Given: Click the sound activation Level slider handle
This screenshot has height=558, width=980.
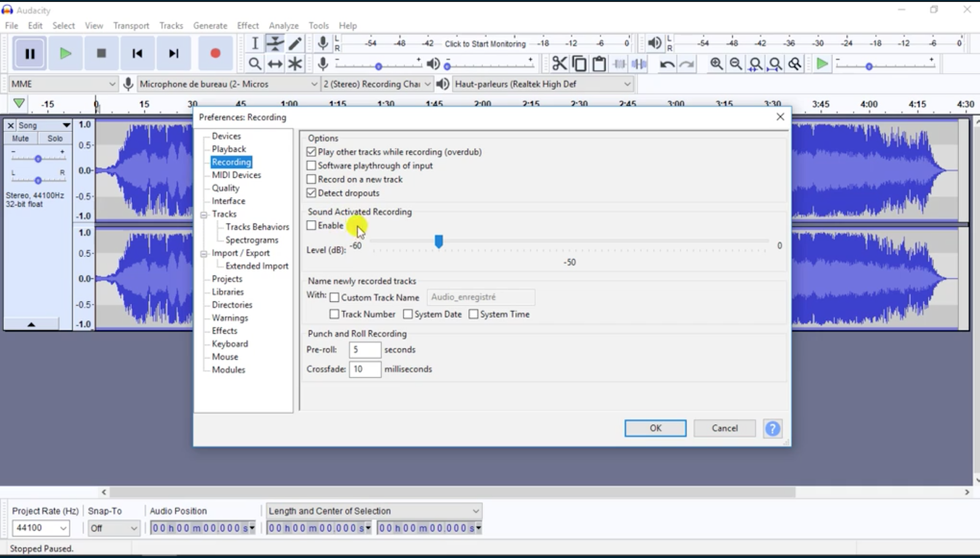Looking at the screenshot, I should click(x=439, y=242).
